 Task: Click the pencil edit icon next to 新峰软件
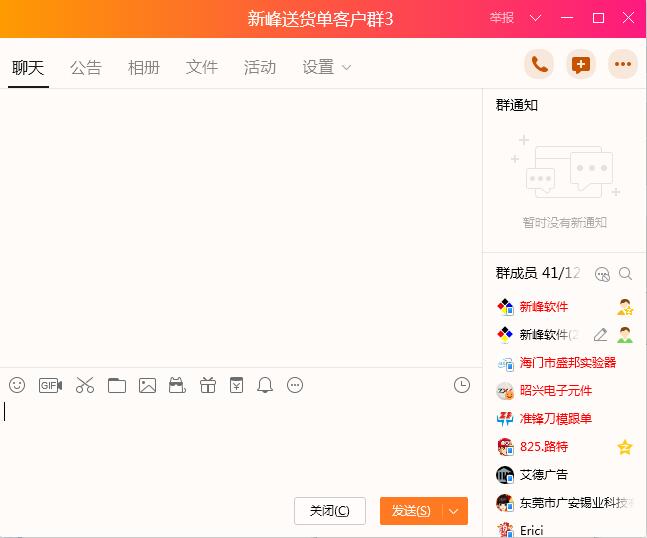point(600,335)
